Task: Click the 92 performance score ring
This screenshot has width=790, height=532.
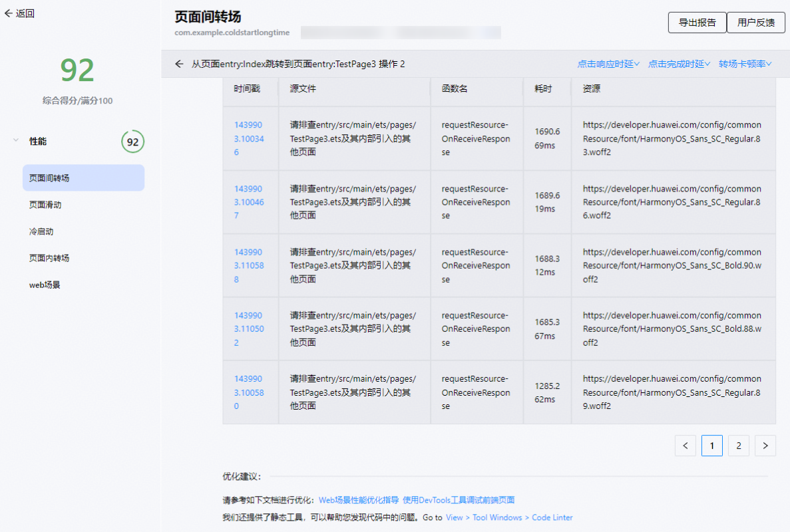Action: click(132, 142)
